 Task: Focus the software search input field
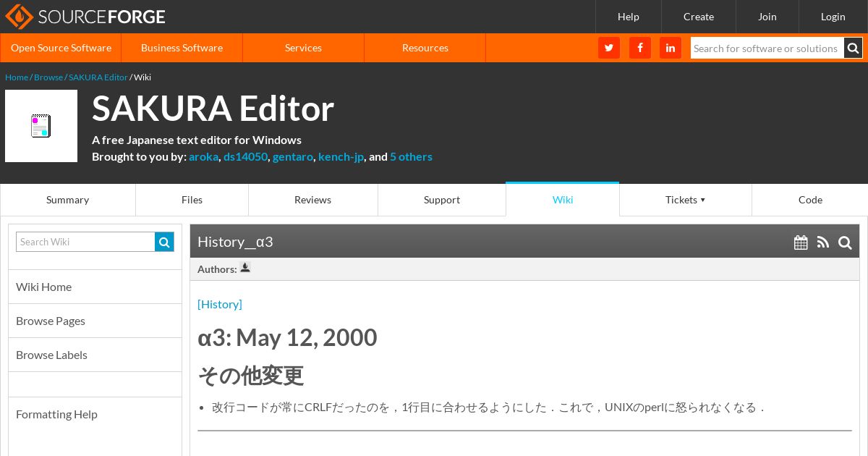point(767,48)
